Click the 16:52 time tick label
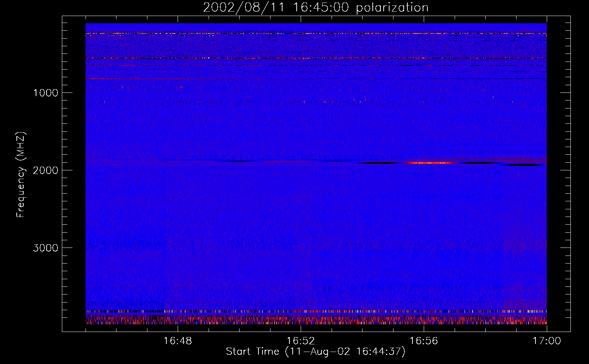 pyautogui.click(x=301, y=341)
